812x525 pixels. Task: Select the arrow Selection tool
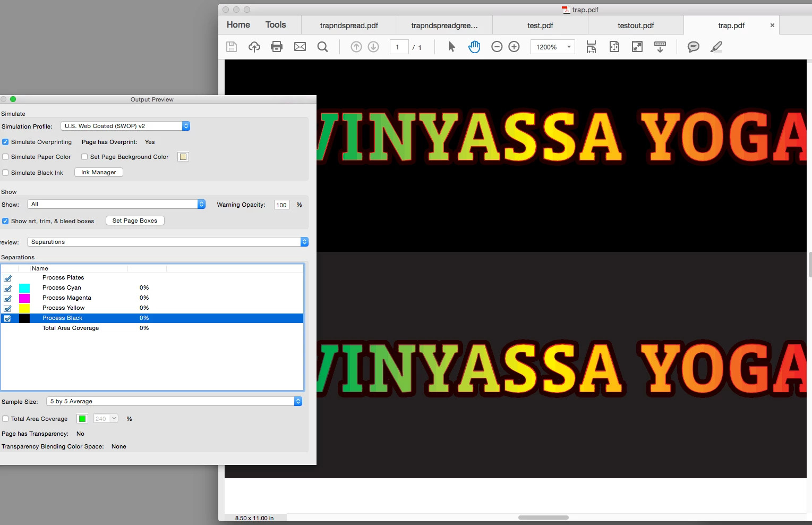pos(451,47)
